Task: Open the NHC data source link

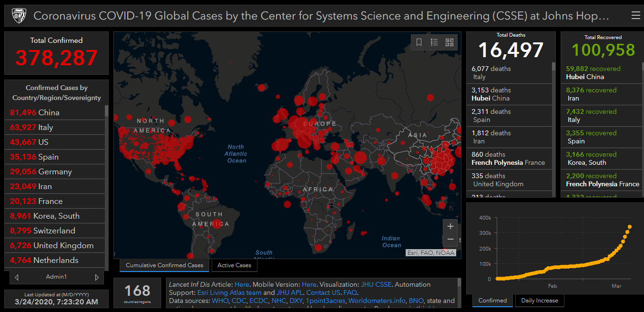Action: coord(280,301)
